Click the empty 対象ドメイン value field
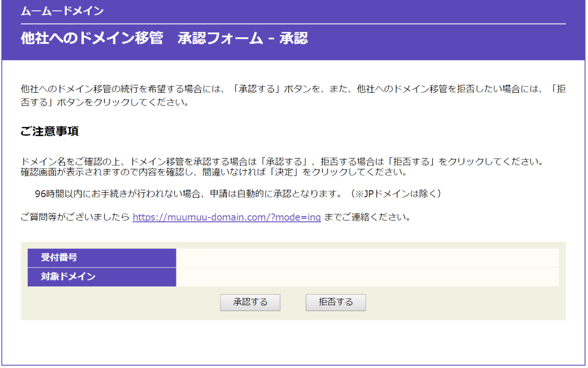This screenshot has height=368, width=588. [x=367, y=277]
